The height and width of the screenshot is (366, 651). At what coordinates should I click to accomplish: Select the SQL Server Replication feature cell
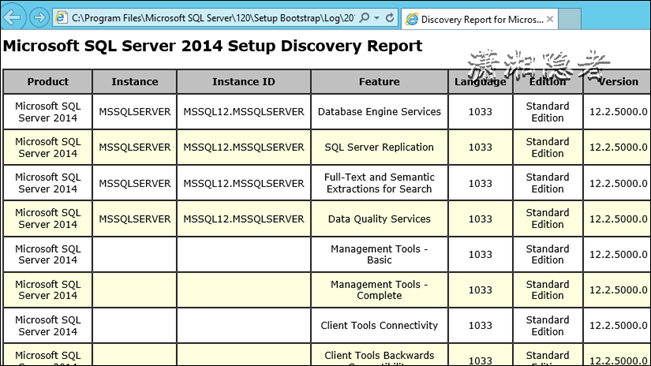click(x=379, y=147)
